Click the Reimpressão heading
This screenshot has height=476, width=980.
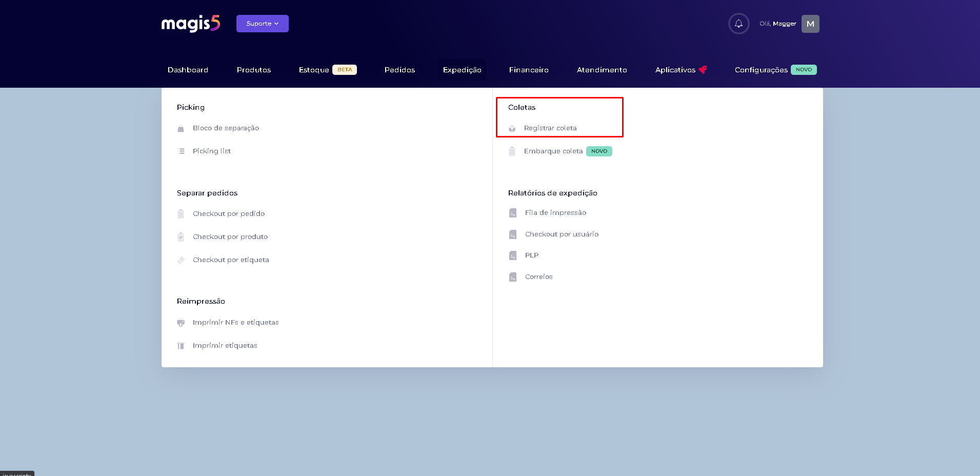click(x=201, y=301)
